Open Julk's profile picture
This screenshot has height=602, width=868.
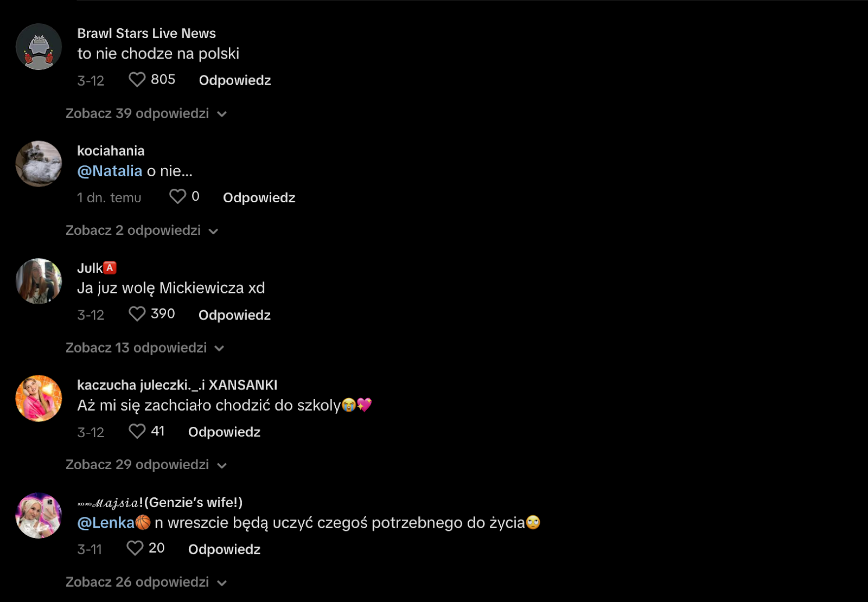coord(39,281)
